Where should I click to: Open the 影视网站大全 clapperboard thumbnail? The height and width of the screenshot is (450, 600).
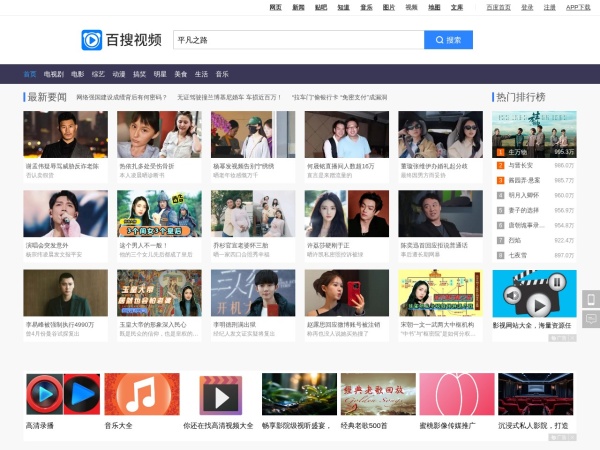pyautogui.click(x=534, y=293)
